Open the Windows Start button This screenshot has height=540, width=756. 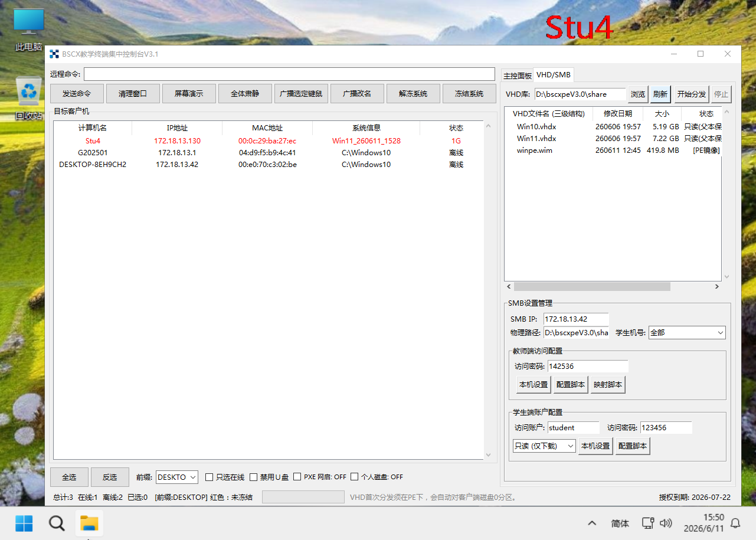coord(24,523)
